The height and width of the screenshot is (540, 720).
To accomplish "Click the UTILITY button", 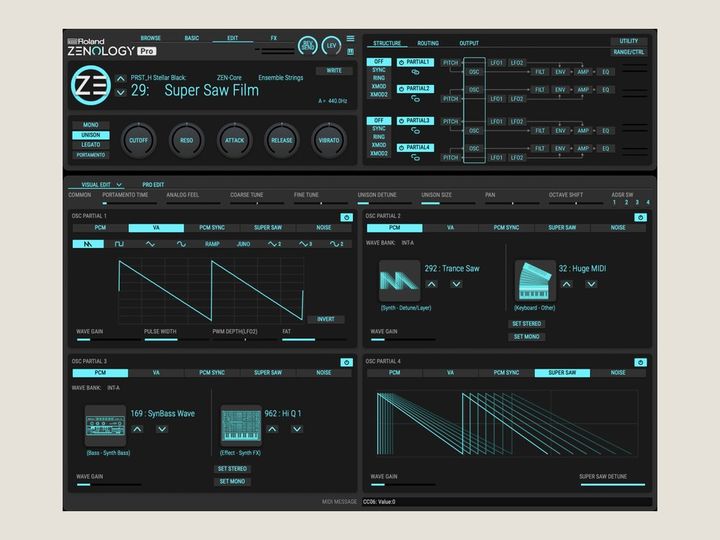I will [x=629, y=41].
